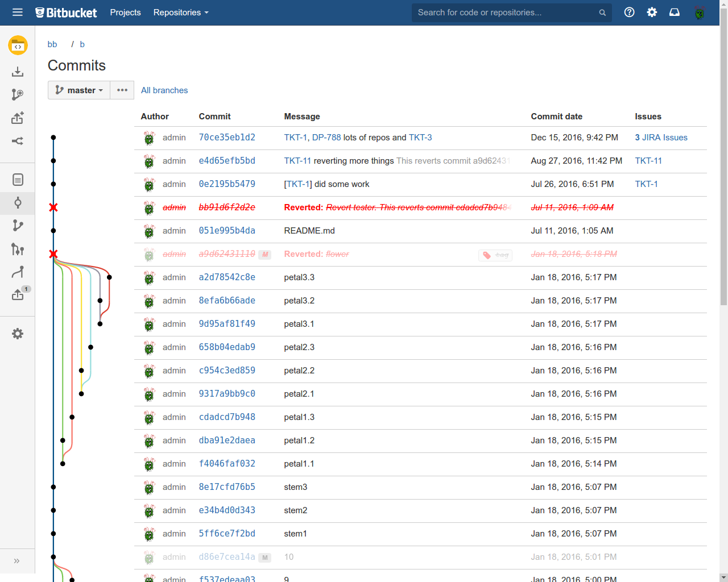The height and width of the screenshot is (582, 728).
Task: Open Pull requests icon with badge 1
Action: [18, 294]
